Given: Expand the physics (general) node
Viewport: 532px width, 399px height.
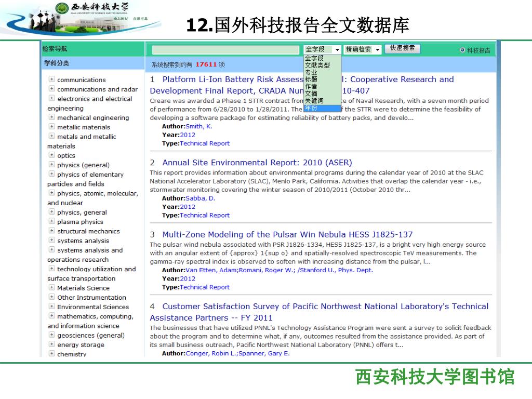Looking at the screenshot, I should 51,165.
